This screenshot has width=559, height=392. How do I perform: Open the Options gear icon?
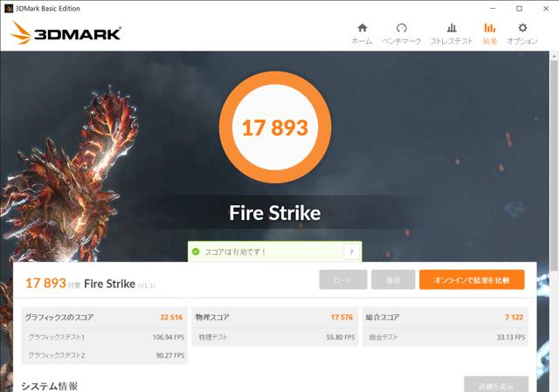[x=522, y=28]
